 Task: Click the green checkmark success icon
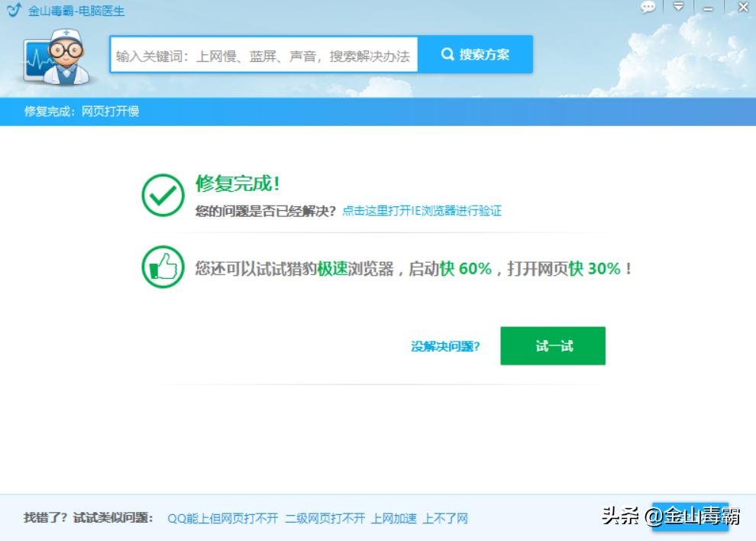point(160,193)
